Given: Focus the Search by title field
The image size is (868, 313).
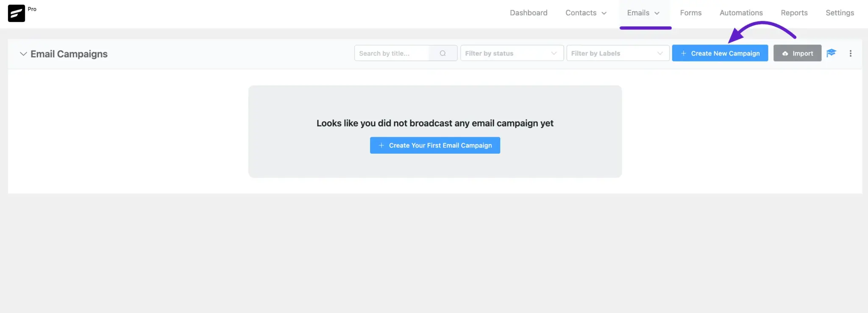Looking at the screenshot, I should 392,53.
